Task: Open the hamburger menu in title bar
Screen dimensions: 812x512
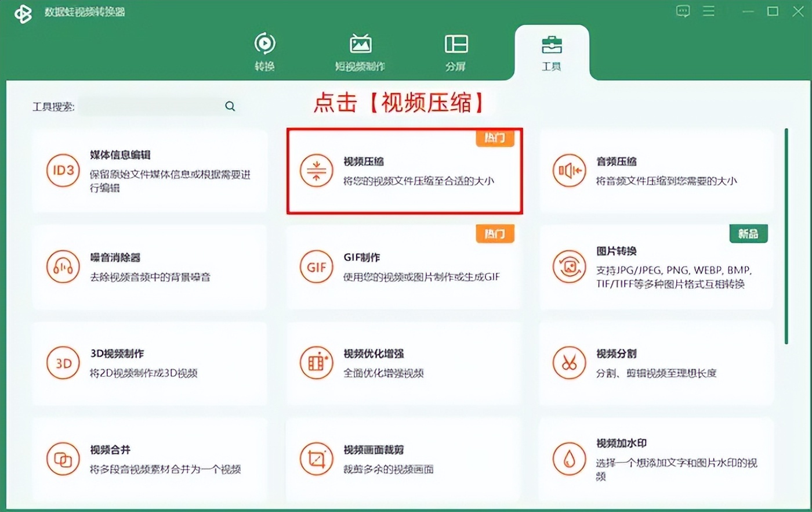Action: tap(708, 11)
